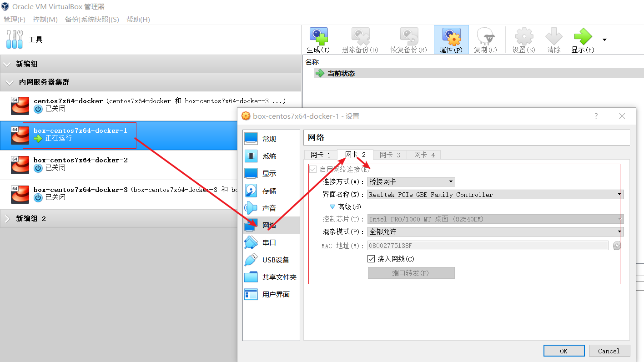Image resolution: width=644 pixels, height=362 pixels.
Task: Select the 显示 settings category
Action: [x=271, y=173]
